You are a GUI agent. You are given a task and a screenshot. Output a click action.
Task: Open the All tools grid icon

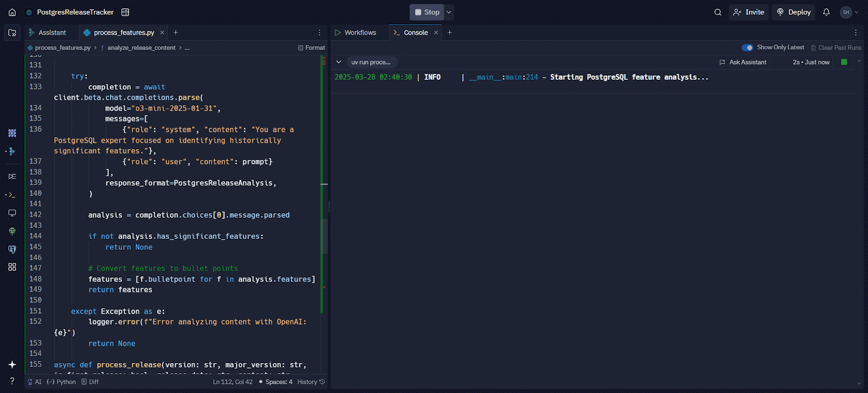(12, 267)
